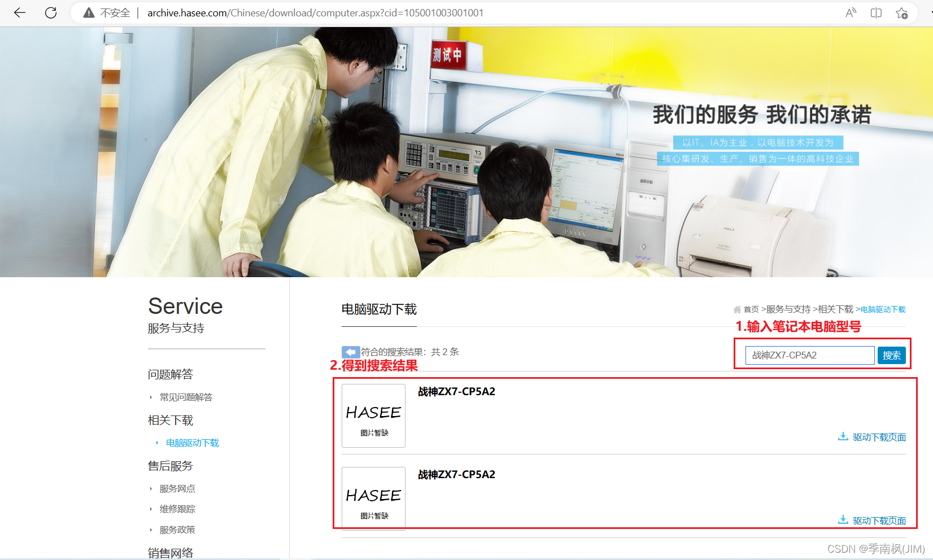The height and width of the screenshot is (560, 933).
Task: Click the 电脑驱动下载 page title
Action: coord(379,309)
